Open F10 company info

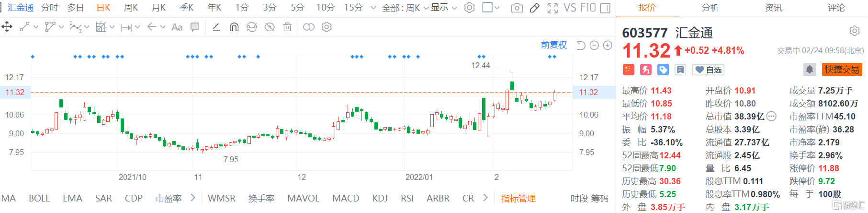click(x=587, y=8)
